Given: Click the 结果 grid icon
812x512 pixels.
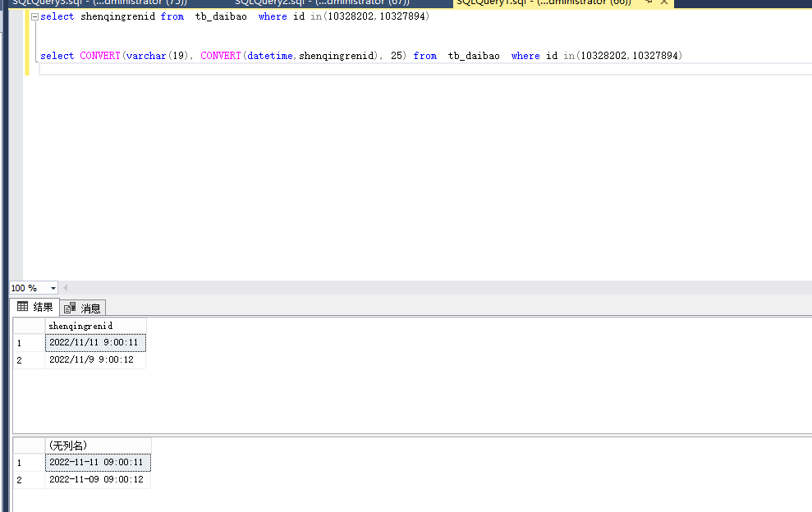Looking at the screenshot, I should 22,307.
